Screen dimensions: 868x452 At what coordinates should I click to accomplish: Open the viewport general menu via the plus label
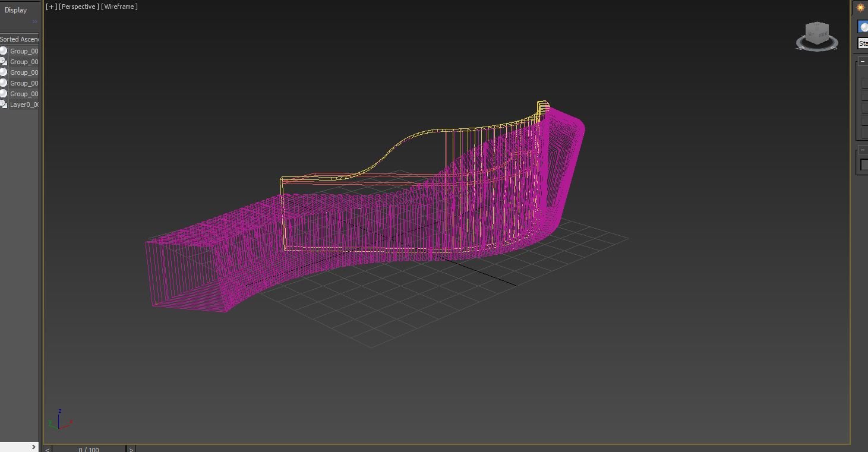pos(50,7)
